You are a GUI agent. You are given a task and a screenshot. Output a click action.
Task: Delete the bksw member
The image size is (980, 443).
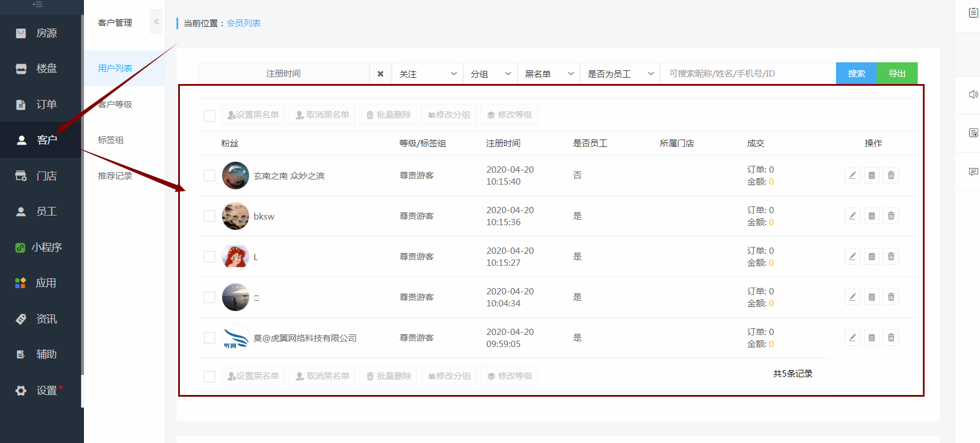(x=891, y=216)
